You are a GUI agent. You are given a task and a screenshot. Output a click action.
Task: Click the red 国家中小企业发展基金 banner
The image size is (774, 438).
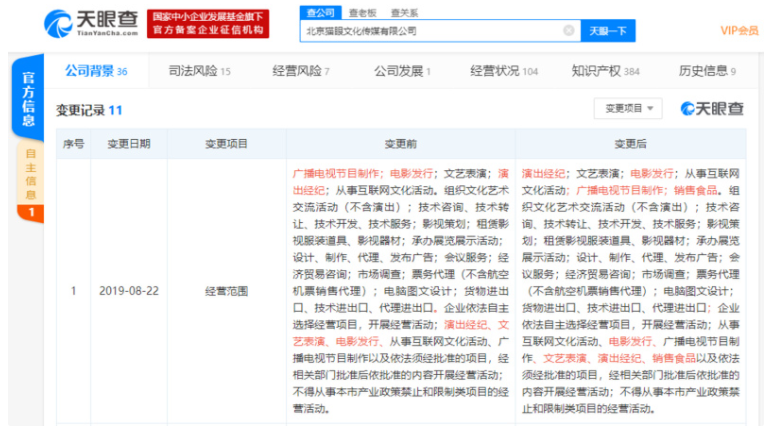click(209, 23)
